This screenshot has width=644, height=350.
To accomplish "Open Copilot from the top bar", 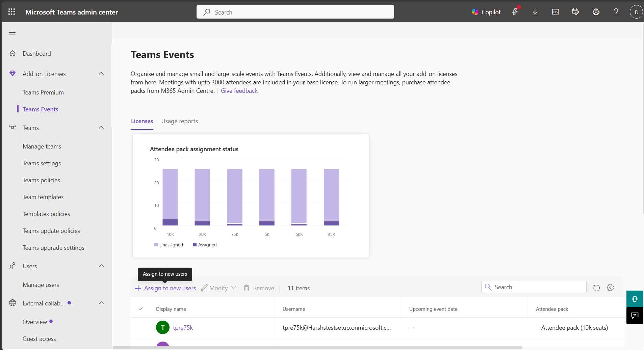I will point(486,12).
